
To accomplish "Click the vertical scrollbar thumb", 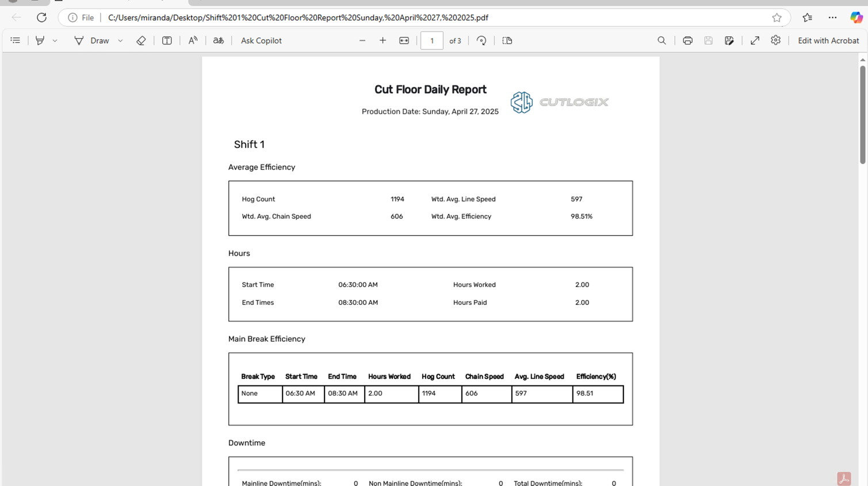I will click(862, 115).
